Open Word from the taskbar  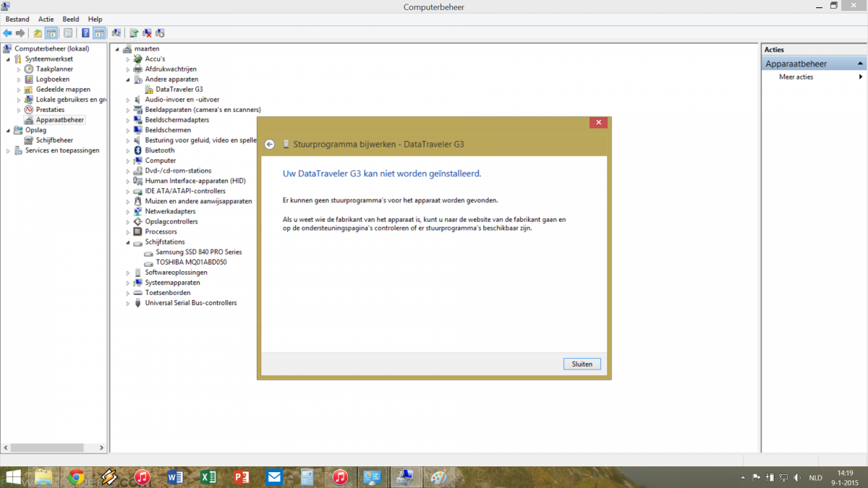point(175,477)
